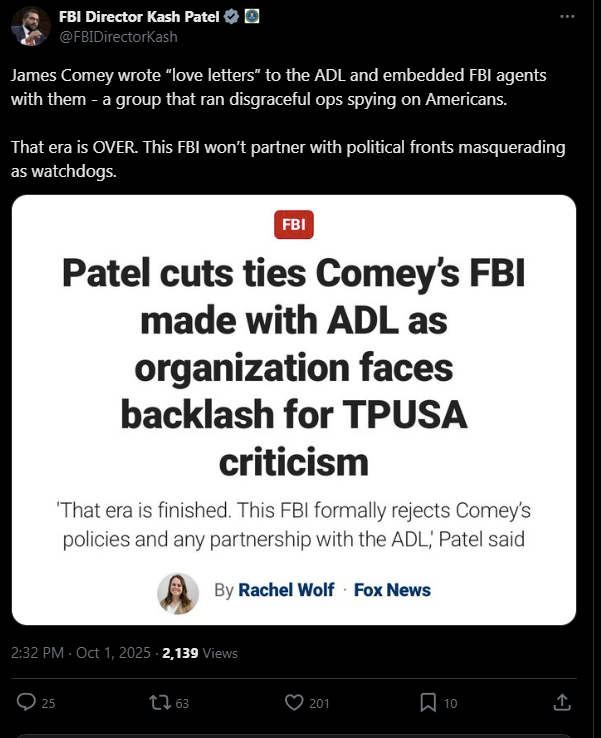This screenshot has height=738, width=601.
Task: Like the post with heart icon
Action: point(294,703)
